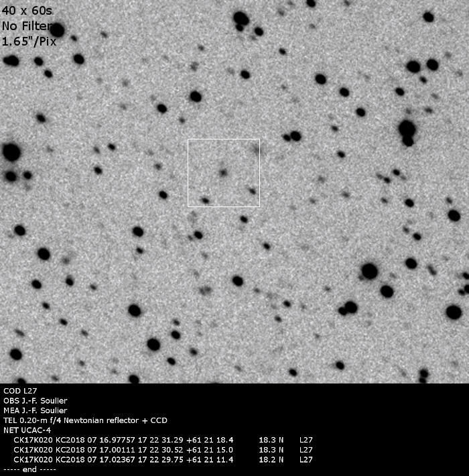Select declination '+61 21 11.4'

(210, 460)
